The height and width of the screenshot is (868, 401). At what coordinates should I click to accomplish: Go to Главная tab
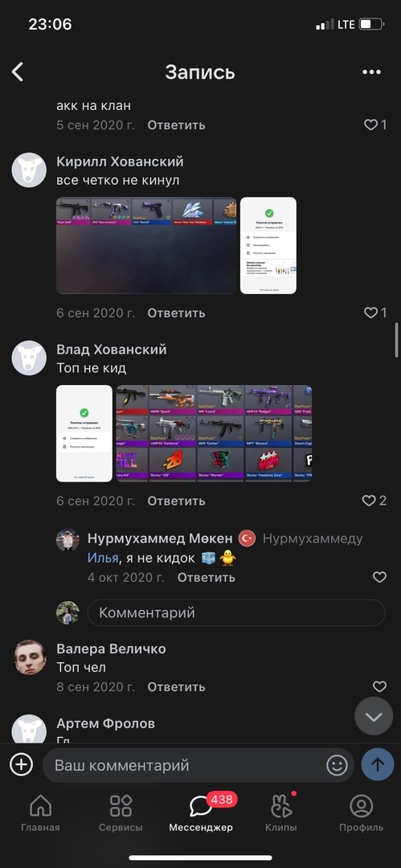[x=40, y=813]
